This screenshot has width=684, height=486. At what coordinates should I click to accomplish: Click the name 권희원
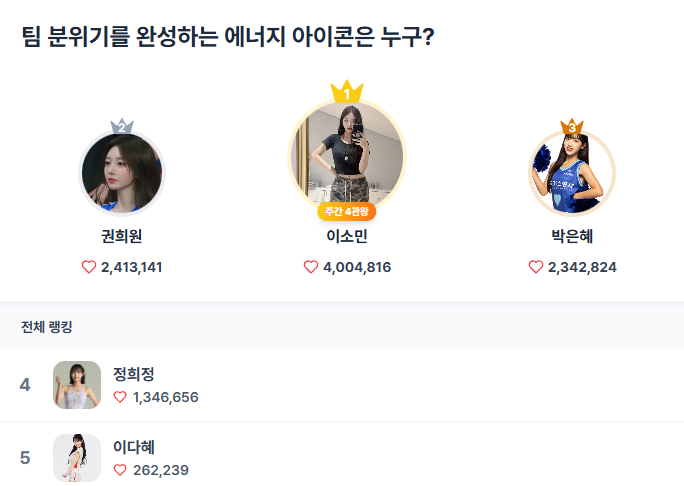click(x=121, y=237)
